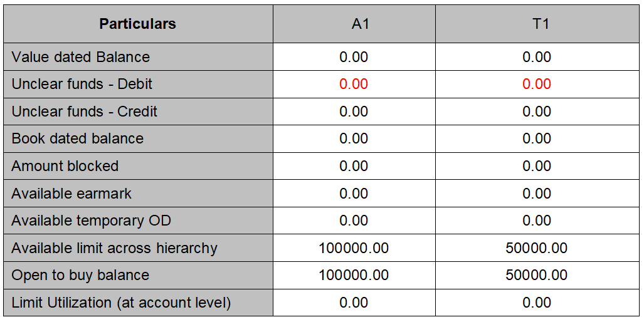Click the red T1 Unclear funds Debit value

point(537,84)
